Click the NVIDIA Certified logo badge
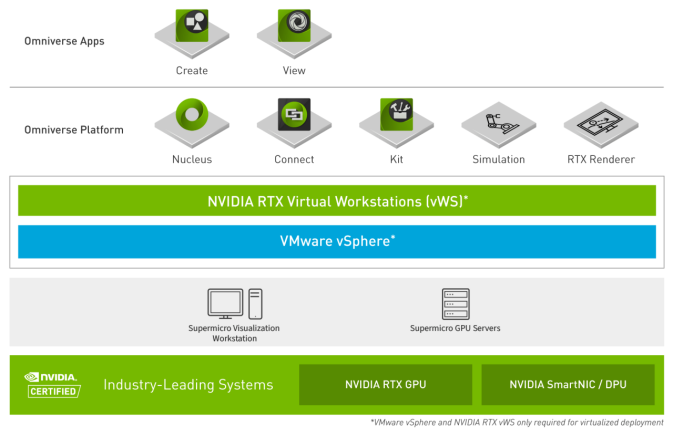This screenshot has width=673, height=438. coord(51,385)
